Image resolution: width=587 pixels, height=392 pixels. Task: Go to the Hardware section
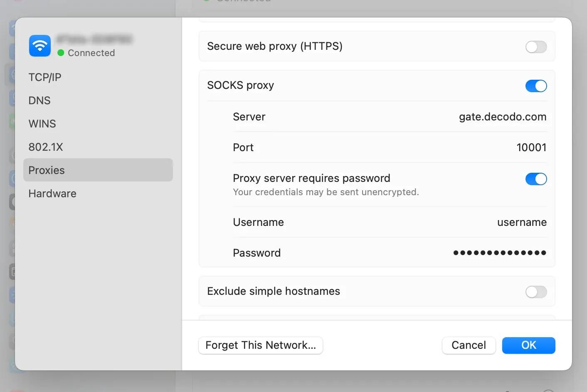[x=52, y=194]
